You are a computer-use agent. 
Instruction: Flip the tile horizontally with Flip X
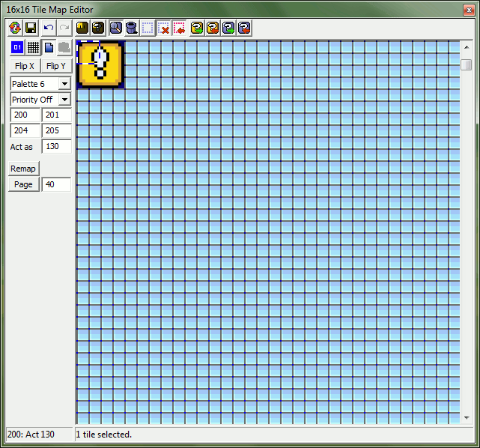pos(25,66)
